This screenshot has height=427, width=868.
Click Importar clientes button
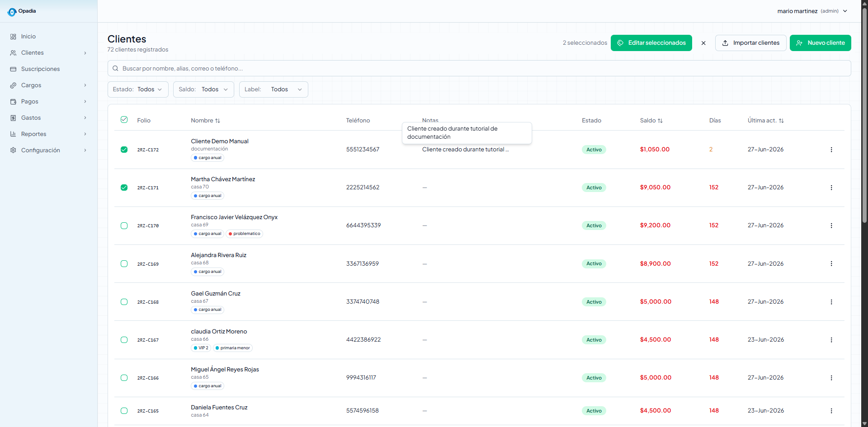pyautogui.click(x=750, y=43)
